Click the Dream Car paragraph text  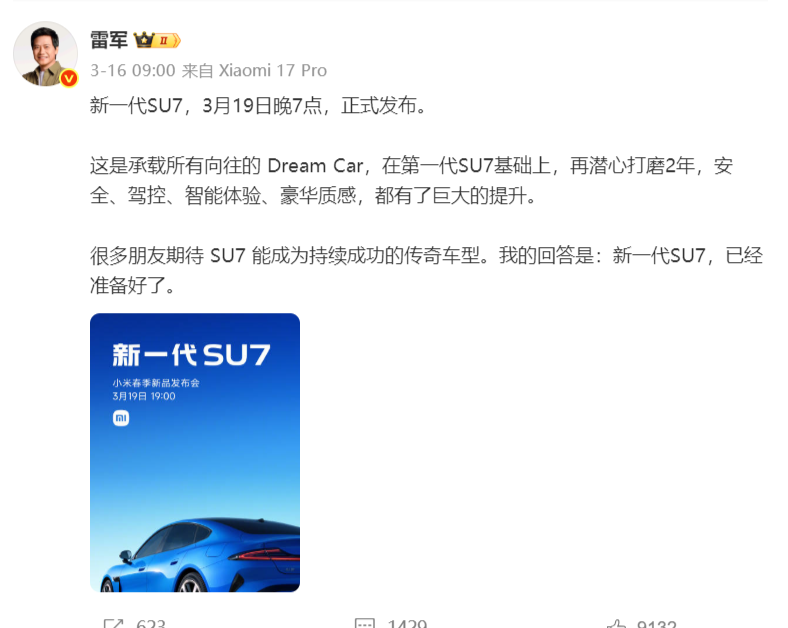coord(412,181)
